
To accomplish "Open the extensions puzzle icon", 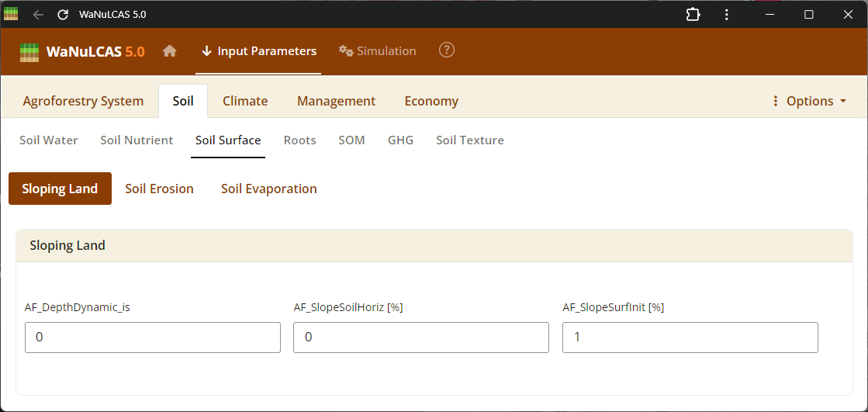I will click(x=693, y=15).
